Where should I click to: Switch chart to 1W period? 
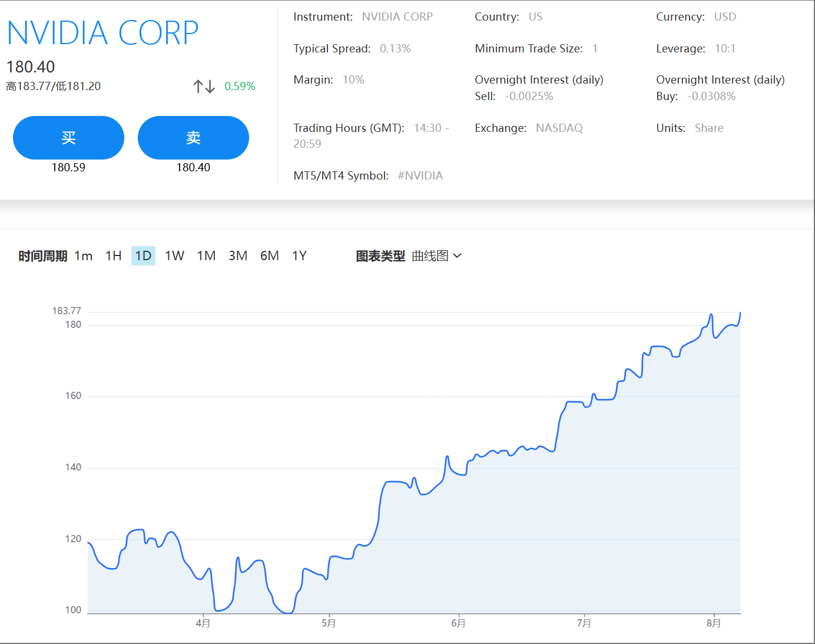pyautogui.click(x=174, y=256)
